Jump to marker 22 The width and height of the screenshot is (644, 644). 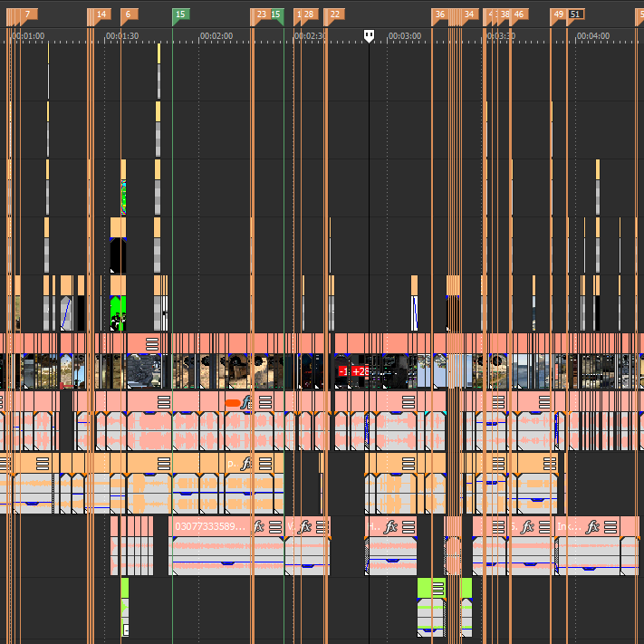335,14
